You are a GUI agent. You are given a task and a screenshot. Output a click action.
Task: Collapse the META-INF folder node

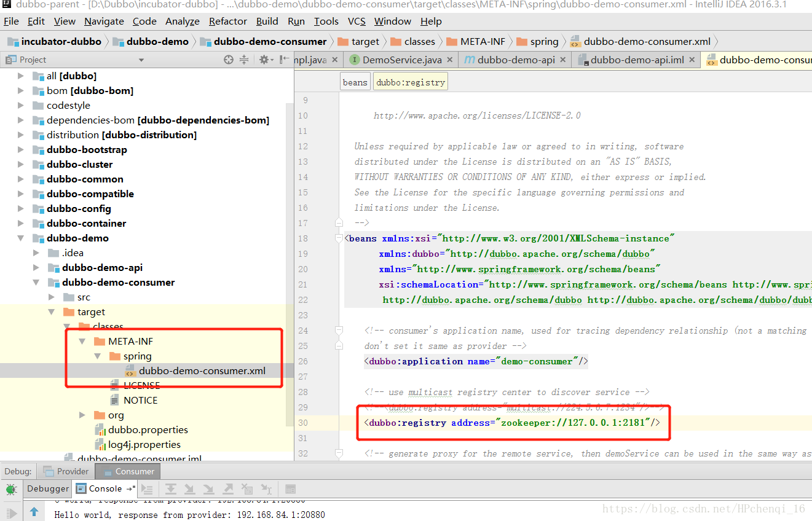point(82,342)
